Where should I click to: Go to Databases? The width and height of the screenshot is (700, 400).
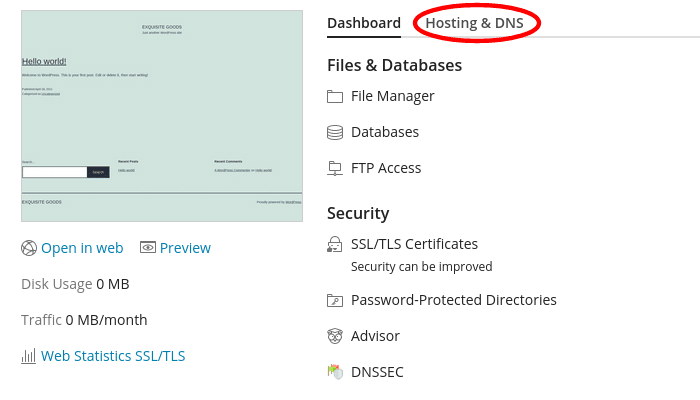pos(384,132)
